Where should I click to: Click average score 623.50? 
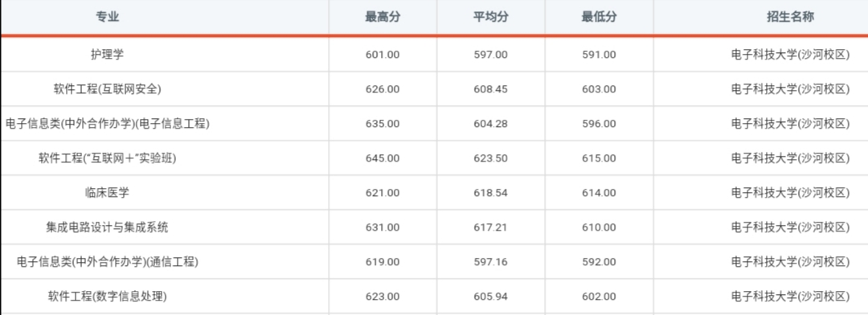coord(490,158)
